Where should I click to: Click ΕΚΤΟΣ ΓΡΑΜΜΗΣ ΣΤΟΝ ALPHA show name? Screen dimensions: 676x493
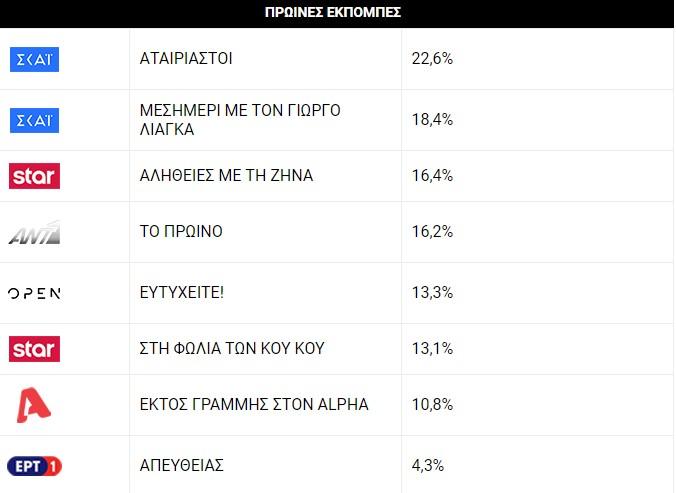pos(254,405)
